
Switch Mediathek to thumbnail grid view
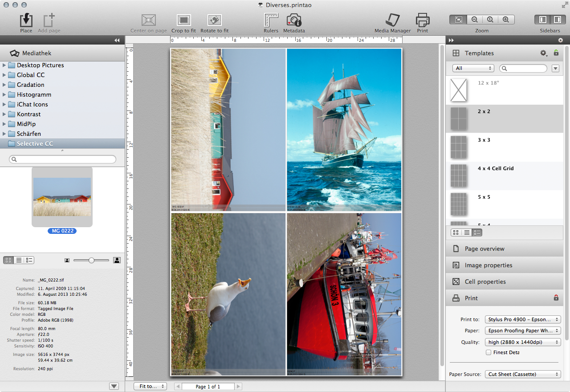pyautogui.click(x=8, y=260)
